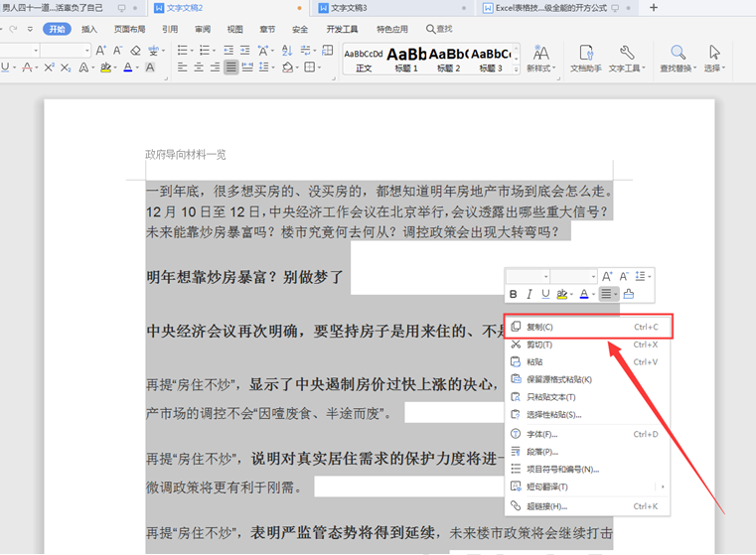Apply subscript X₂ formatting
This screenshot has width=756, height=555.
click(x=66, y=68)
